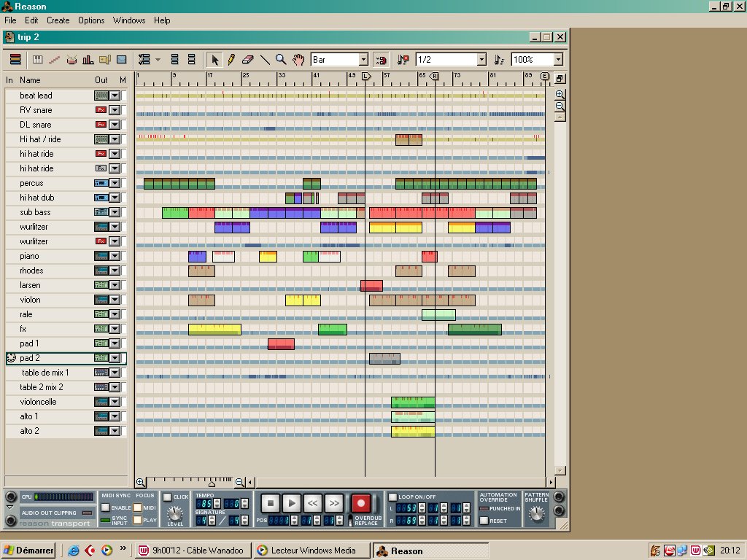The image size is (747, 560).
Task: Show the pattern lane icon
Action: pyautogui.click(x=105, y=60)
